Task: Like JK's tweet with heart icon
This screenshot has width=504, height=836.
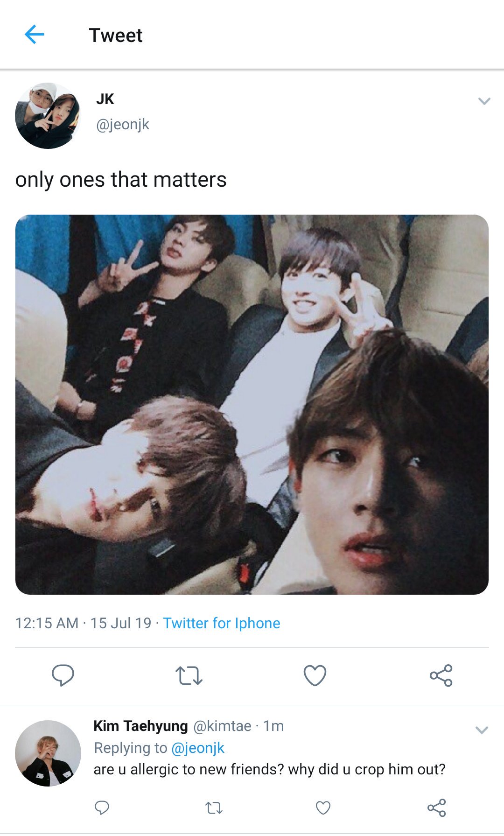Action: tap(315, 675)
